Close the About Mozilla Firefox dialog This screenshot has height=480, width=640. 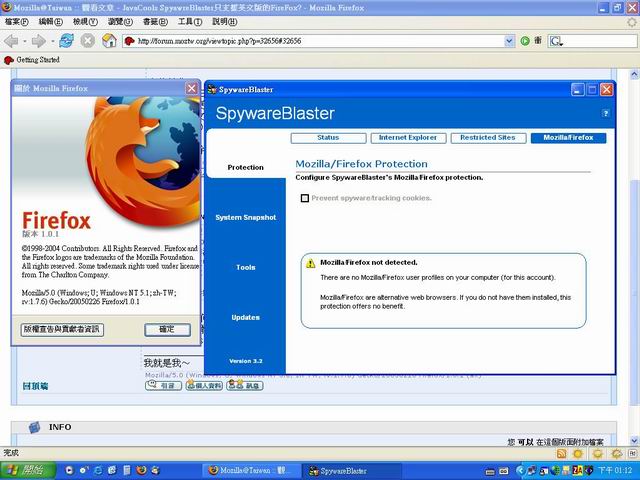[191, 89]
